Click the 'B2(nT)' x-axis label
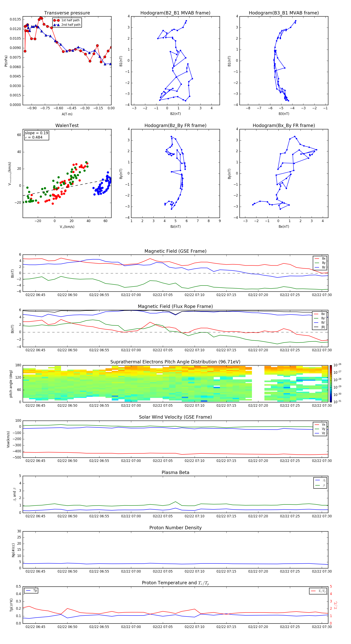The width and height of the screenshot is (351, 644). 175,114
